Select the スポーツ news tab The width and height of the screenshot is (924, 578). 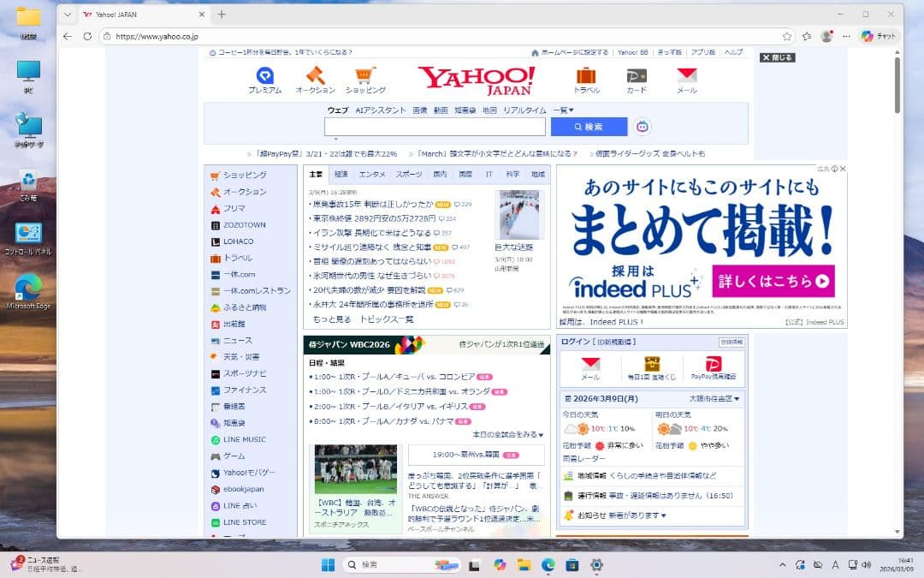click(x=408, y=174)
